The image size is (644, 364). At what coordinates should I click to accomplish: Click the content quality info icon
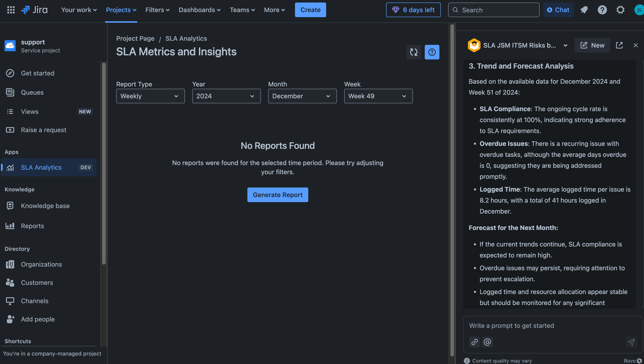467,361
